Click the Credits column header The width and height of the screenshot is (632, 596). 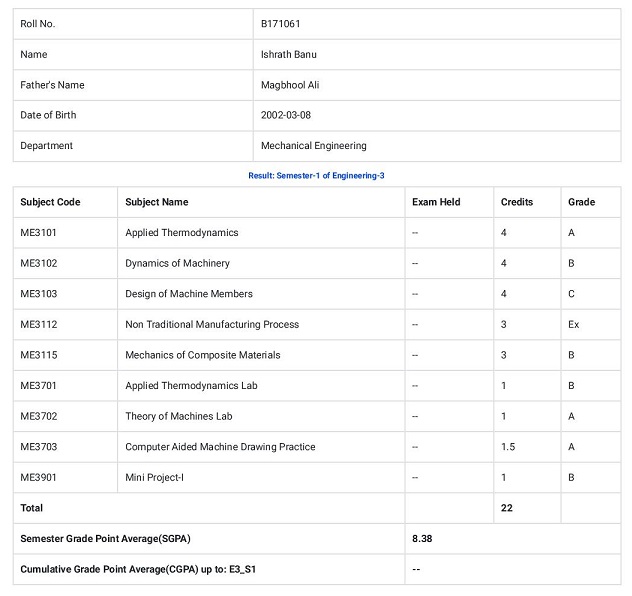(x=516, y=202)
